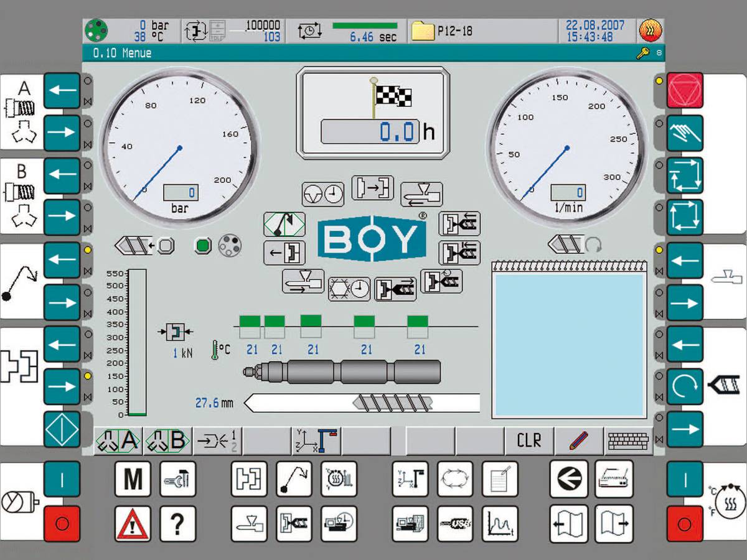Viewport: 747px width, 560px height.
Task: Open the question mark help page
Action: coord(177,524)
